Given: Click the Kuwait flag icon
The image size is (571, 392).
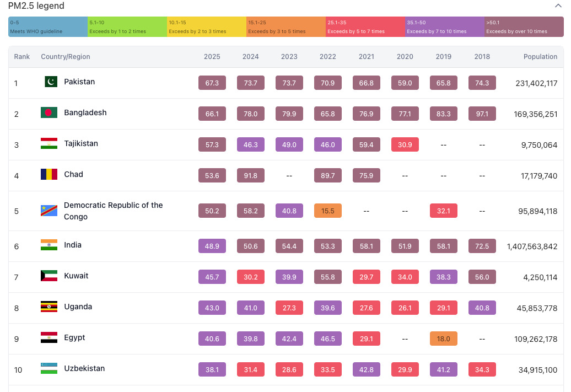Looking at the screenshot, I should coord(49,276).
